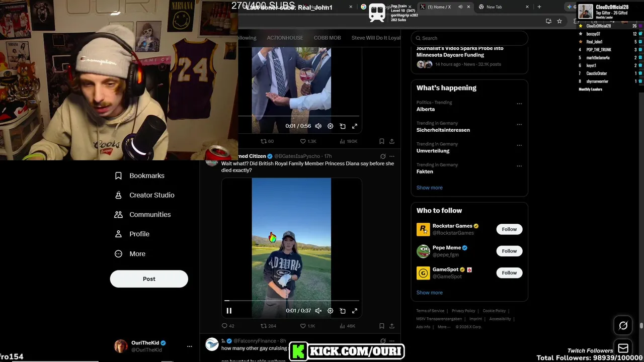Open the floating Grok button at bottom right
This screenshot has width=644, height=362.
pyautogui.click(x=623, y=326)
